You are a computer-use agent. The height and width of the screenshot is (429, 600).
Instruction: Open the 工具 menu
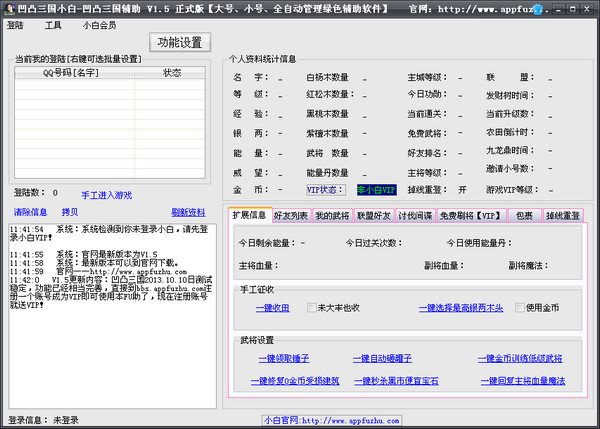[53, 25]
